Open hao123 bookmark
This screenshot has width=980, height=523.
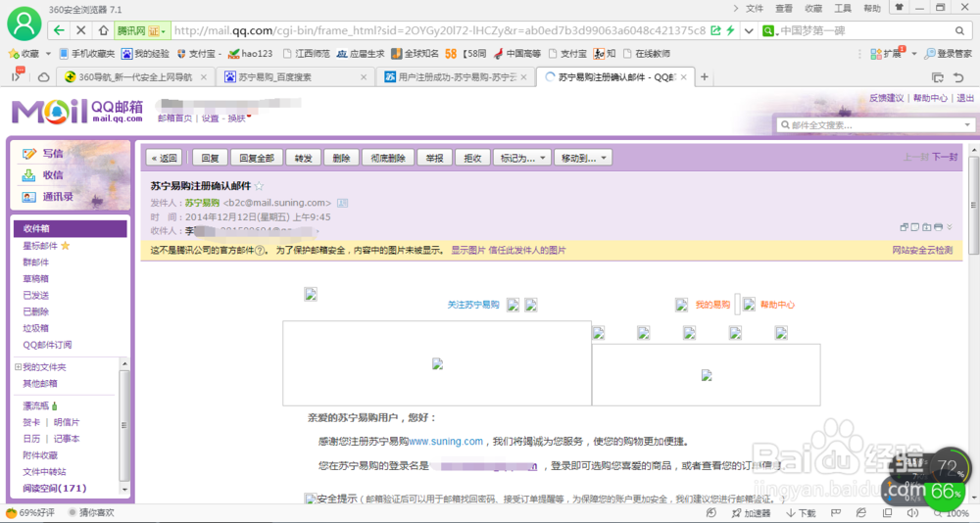251,54
